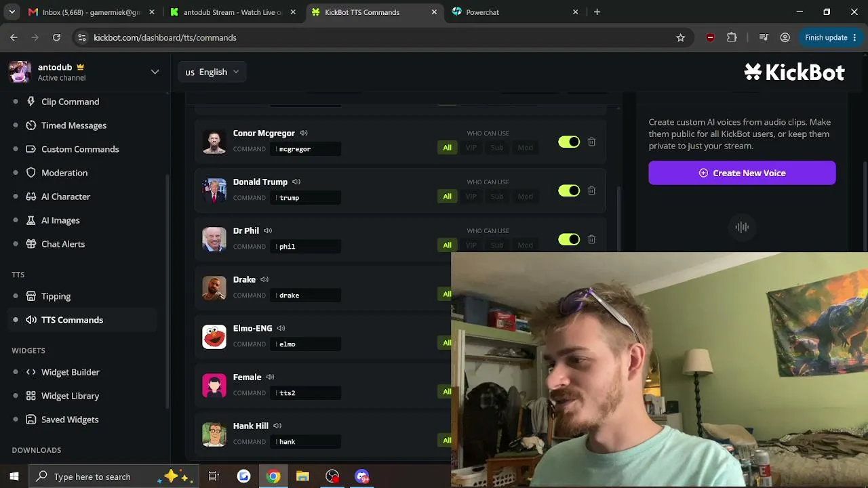The image size is (868, 488).
Task: Select Sub for Donald Trump access
Action: point(497,197)
